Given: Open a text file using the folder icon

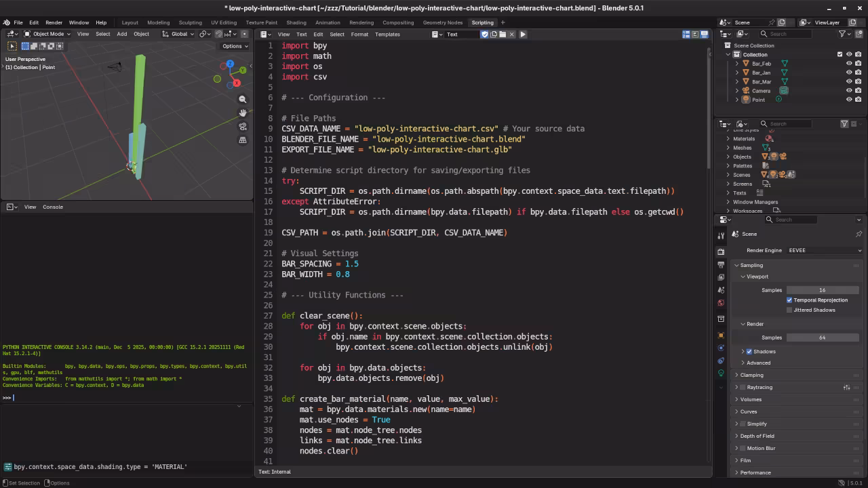Looking at the screenshot, I should point(502,34).
